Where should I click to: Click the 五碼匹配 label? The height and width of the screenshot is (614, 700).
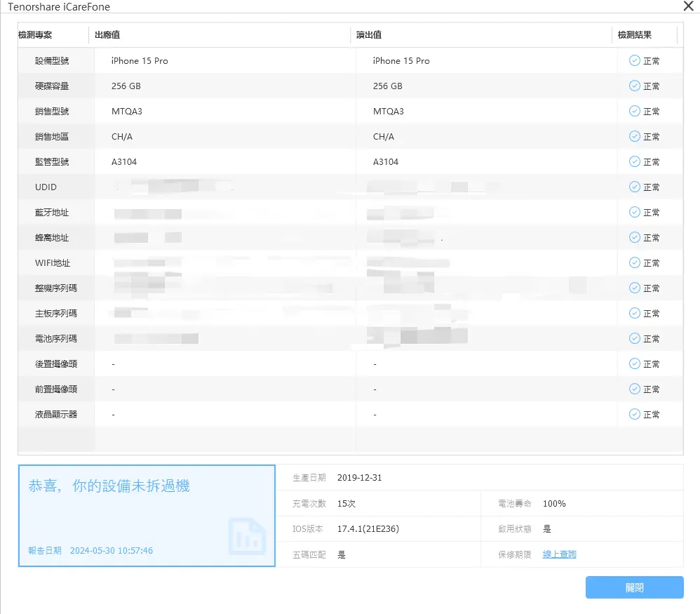pos(309,554)
